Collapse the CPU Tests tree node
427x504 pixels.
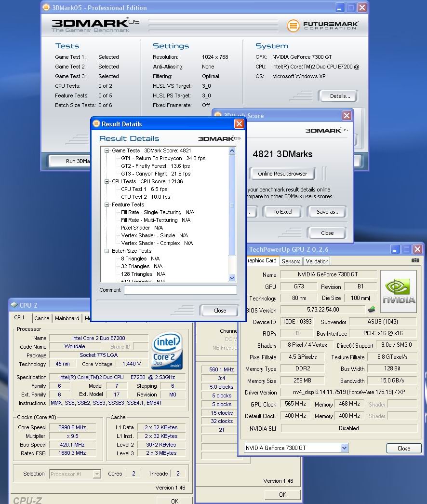[107, 181]
